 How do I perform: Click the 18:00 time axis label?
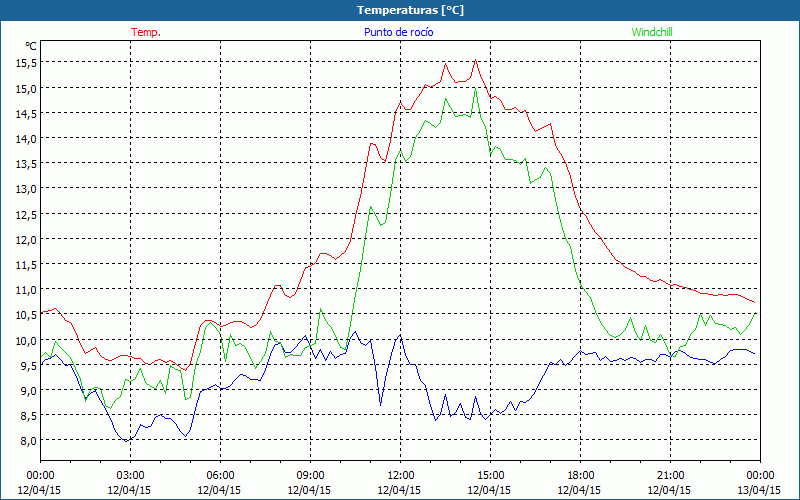(x=580, y=476)
